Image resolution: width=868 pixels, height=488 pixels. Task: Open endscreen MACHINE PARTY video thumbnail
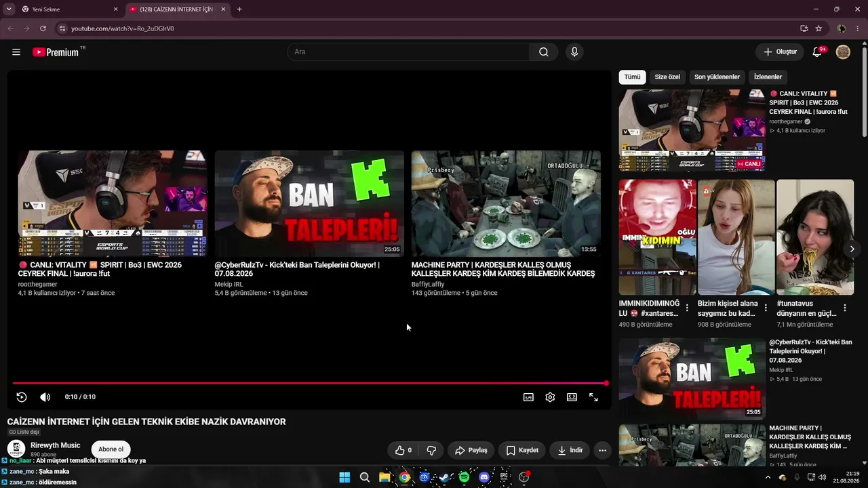pyautogui.click(x=506, y=203)
